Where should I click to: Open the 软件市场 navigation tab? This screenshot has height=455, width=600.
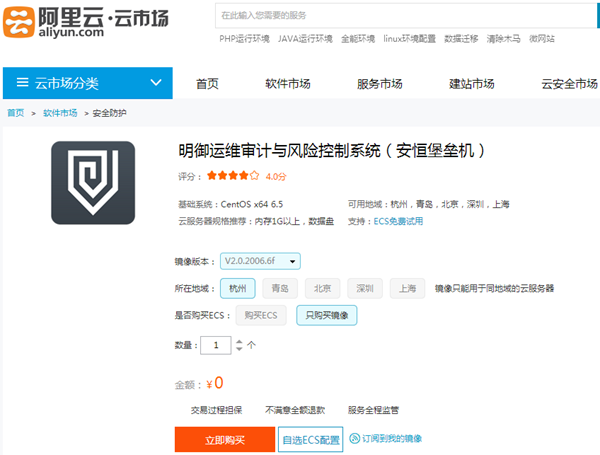288,83
